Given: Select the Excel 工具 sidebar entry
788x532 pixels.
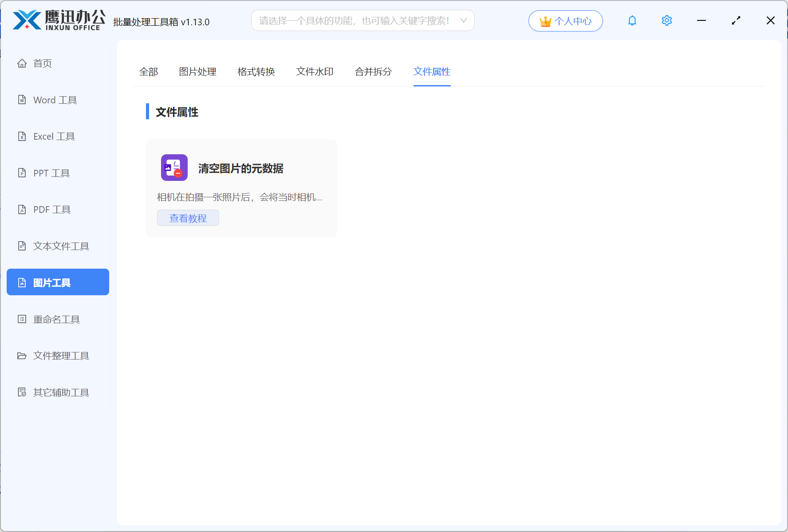Looking at the screenshot, I should click(53, 136).
